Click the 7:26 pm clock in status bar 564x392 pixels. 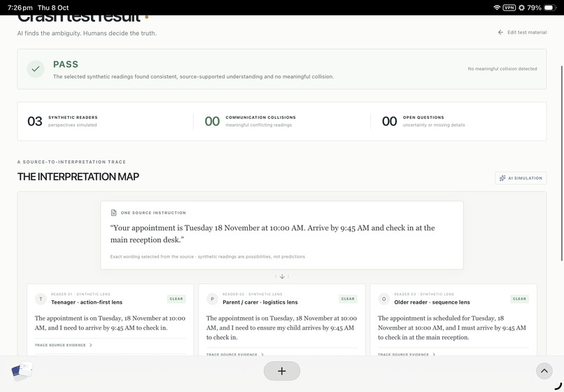click(20, 8)
